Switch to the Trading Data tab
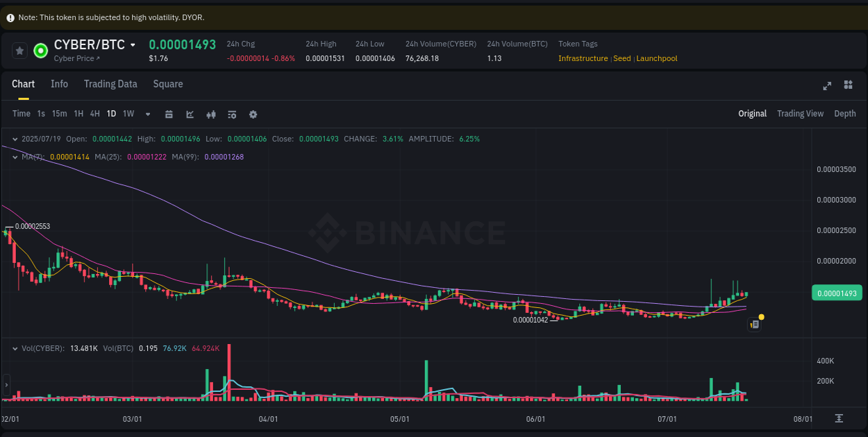The image size is (868, 437). pos(110,84)
